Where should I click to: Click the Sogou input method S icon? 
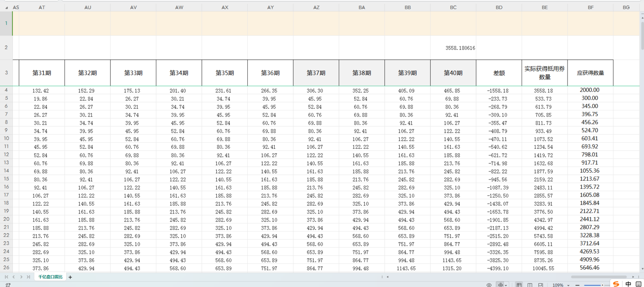(616, 284)
